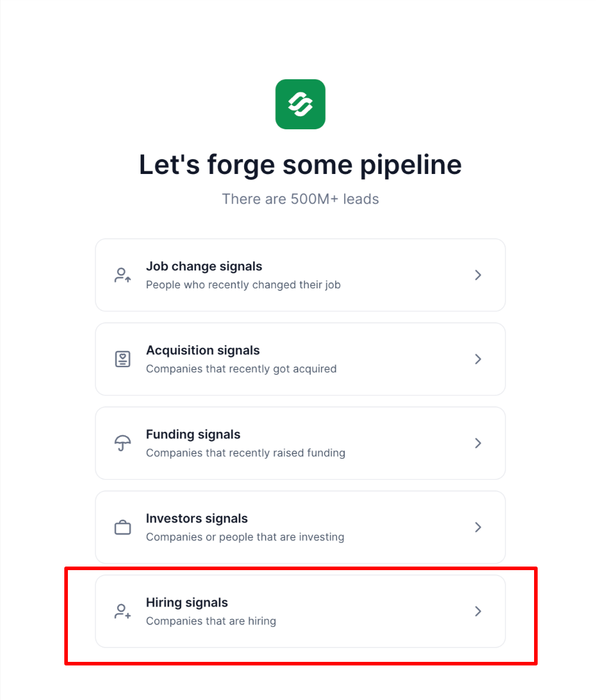
Task: Click the green app logo icon
Action: (x=300, y=104)
